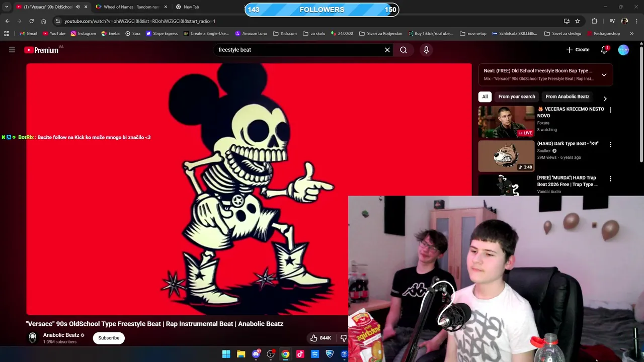The image size is (644, 362).
Task: Open TikTok from the taskbar
Action: [300, 354]
